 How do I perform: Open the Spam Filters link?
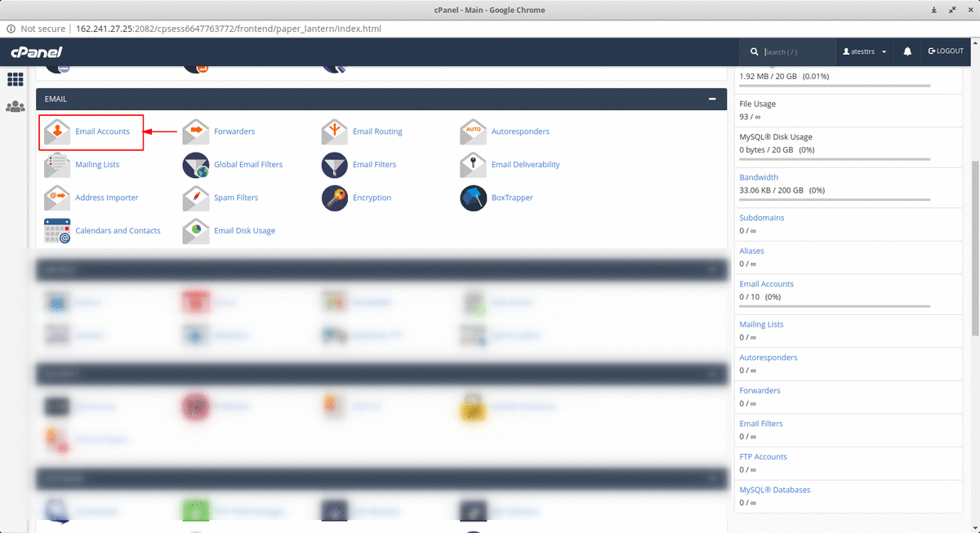point(236,198)
